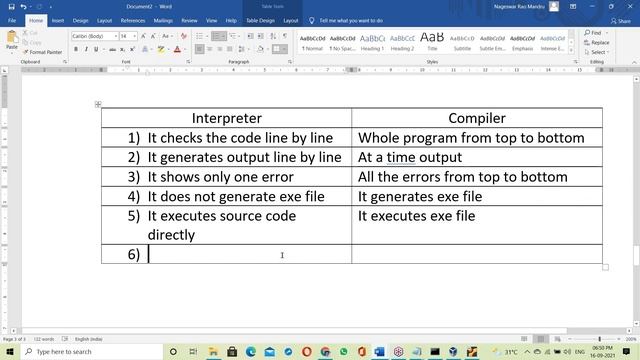Toggle numbered list formatting

(218, 36)
